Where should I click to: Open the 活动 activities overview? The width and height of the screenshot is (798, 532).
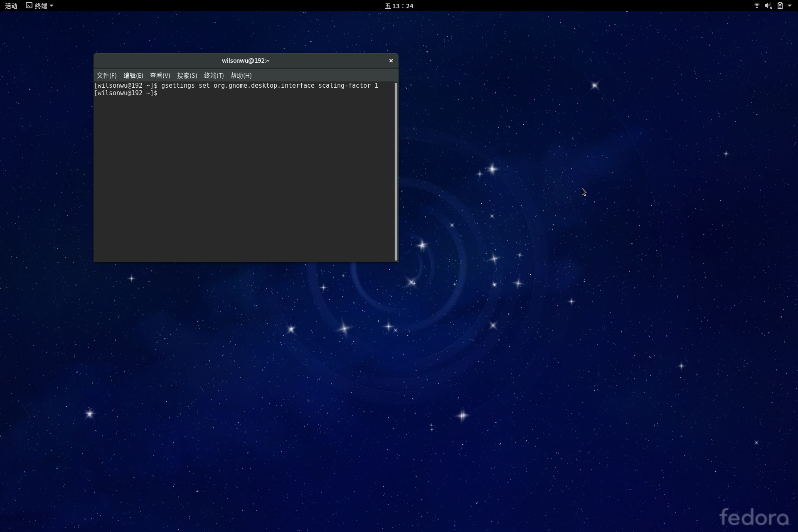[x=11, y=6]
